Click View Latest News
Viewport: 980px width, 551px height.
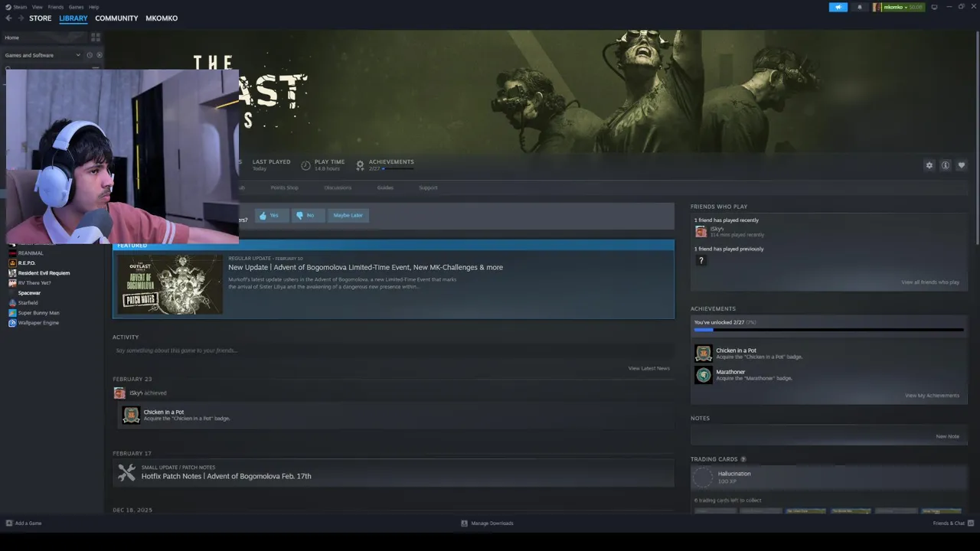648,368
